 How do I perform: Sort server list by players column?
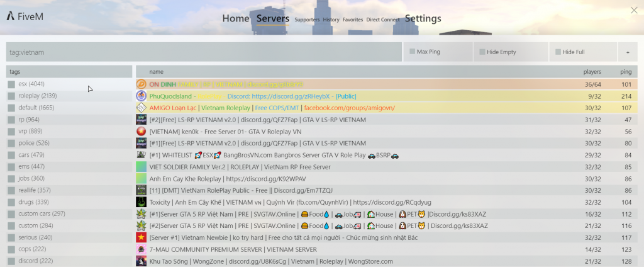(x=592, y=72)
